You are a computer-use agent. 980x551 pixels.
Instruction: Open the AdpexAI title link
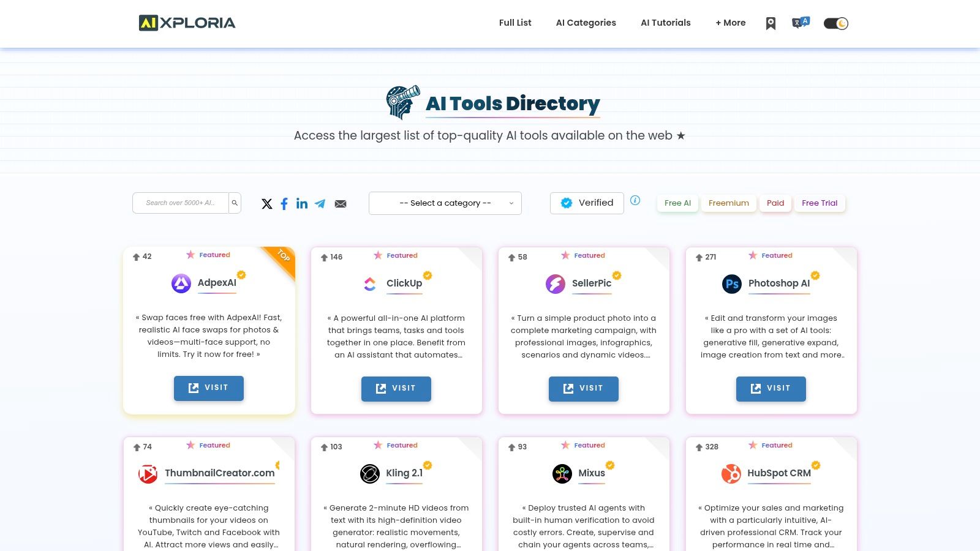pyautogui.click(x=217, y=283)
